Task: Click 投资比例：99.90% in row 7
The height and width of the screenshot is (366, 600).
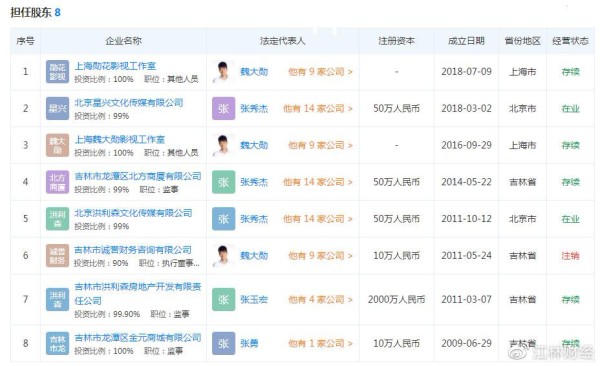Action: coord(107,314)
